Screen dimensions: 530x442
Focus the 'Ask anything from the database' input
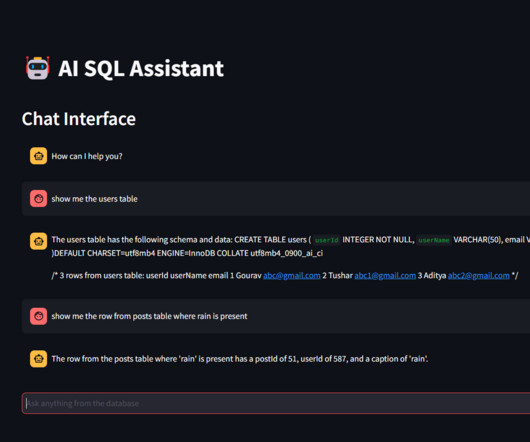pos(276,403)
